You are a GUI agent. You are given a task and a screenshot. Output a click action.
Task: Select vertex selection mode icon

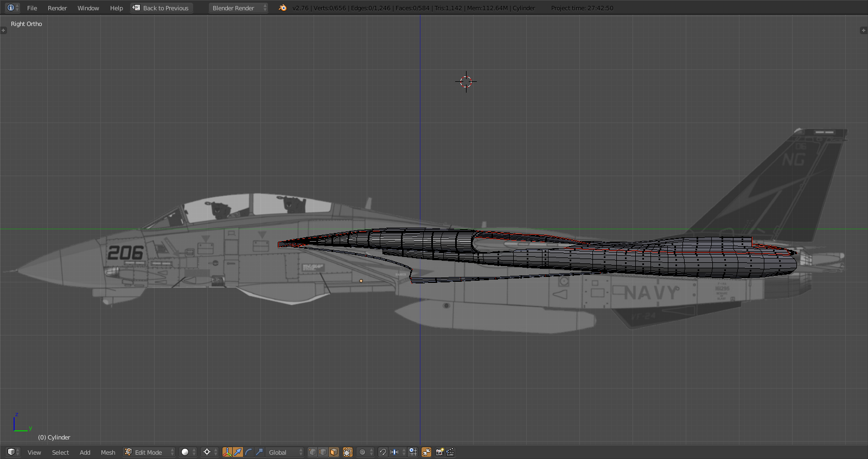pos(312,452)
